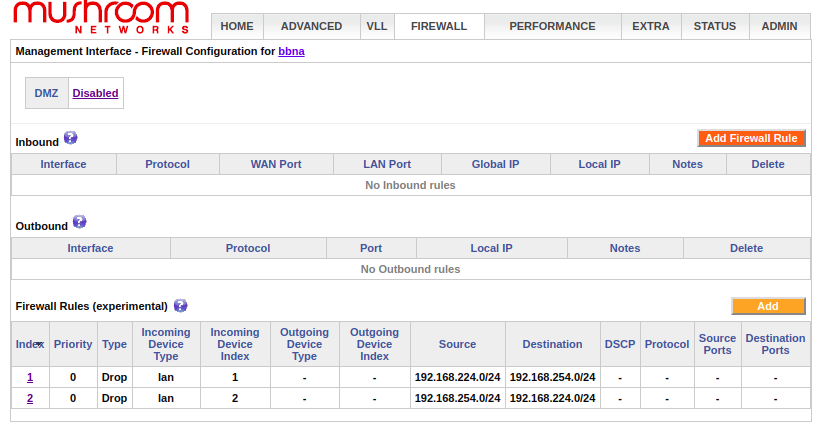Viewport: 817px width, 428px height.
Task: Switch to the VLL tab
Action: pos(377,26)
